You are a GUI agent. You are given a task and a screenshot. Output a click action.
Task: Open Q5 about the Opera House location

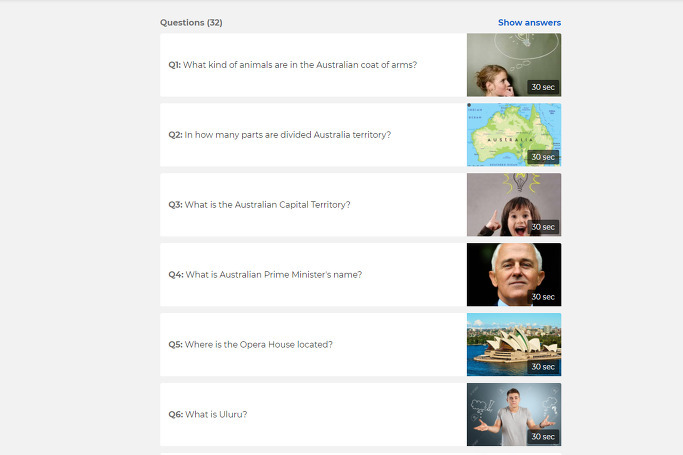pyautogui.click(x=313, y=344)
